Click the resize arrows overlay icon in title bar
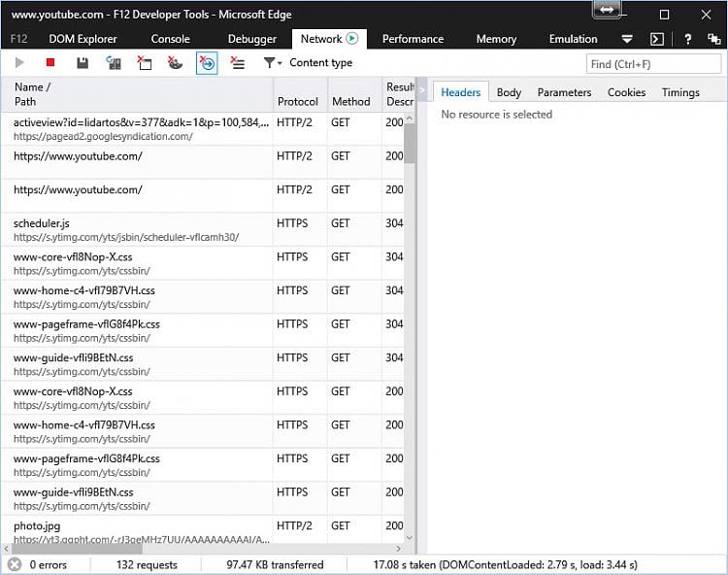728x575 pixels. click(607, 10)
